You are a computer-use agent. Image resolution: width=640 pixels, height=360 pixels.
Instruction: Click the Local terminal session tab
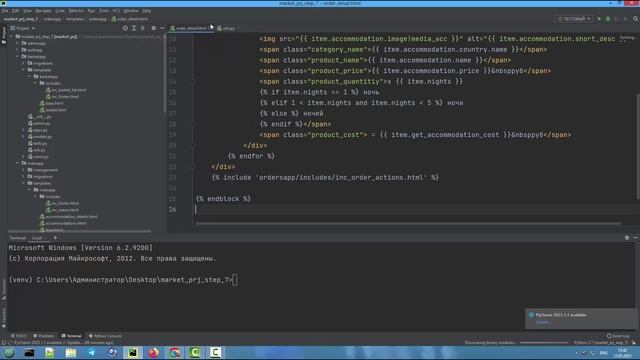(x=37, y=238)
